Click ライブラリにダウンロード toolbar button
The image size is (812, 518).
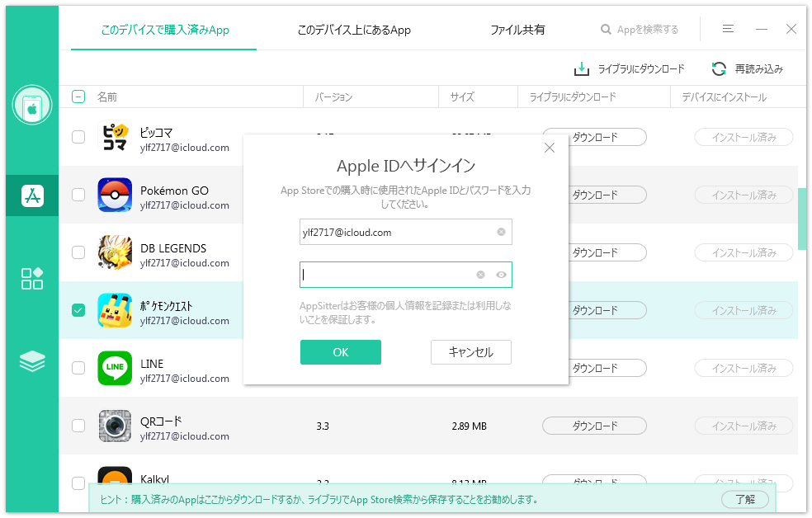click(x=630, y=68)
